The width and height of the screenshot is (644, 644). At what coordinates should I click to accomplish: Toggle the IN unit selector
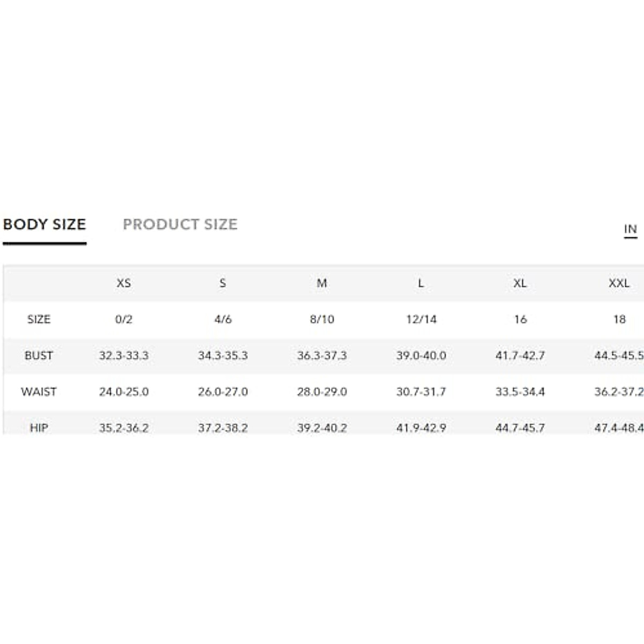630,230
